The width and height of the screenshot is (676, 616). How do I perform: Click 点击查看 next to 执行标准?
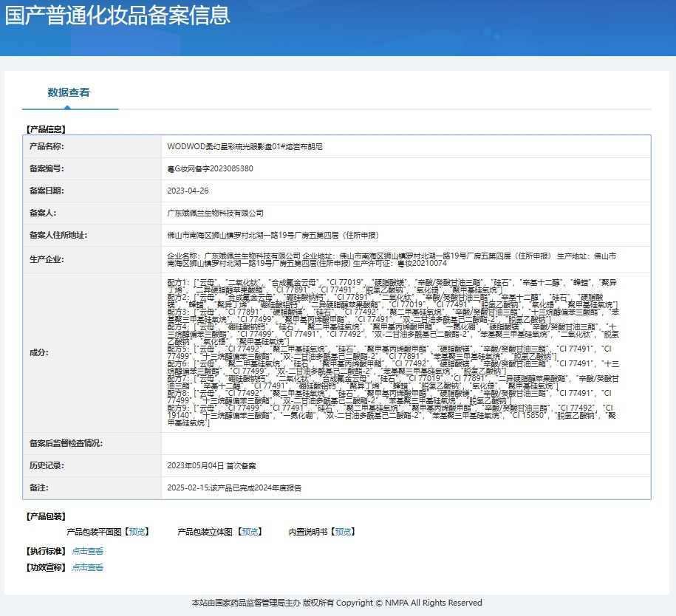pyautogui.click(x=87, y=551)
